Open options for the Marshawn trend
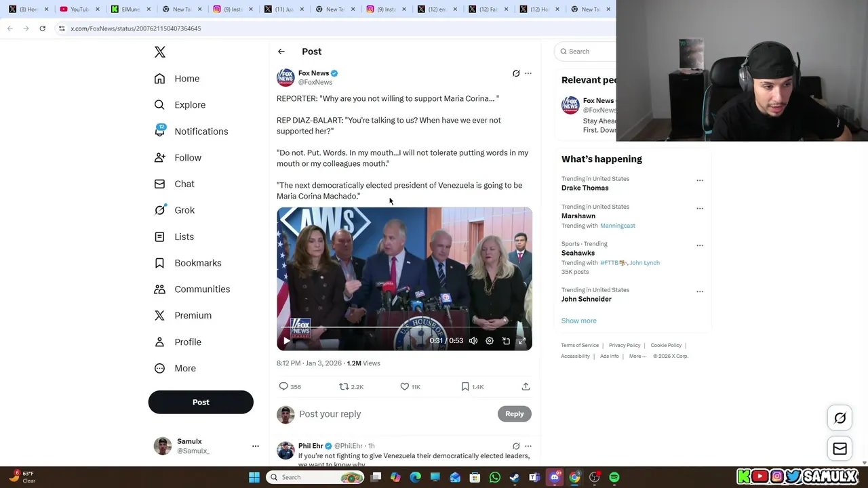Image resolution: width=868 pixels, height=488 pixels. coord(700,208)
